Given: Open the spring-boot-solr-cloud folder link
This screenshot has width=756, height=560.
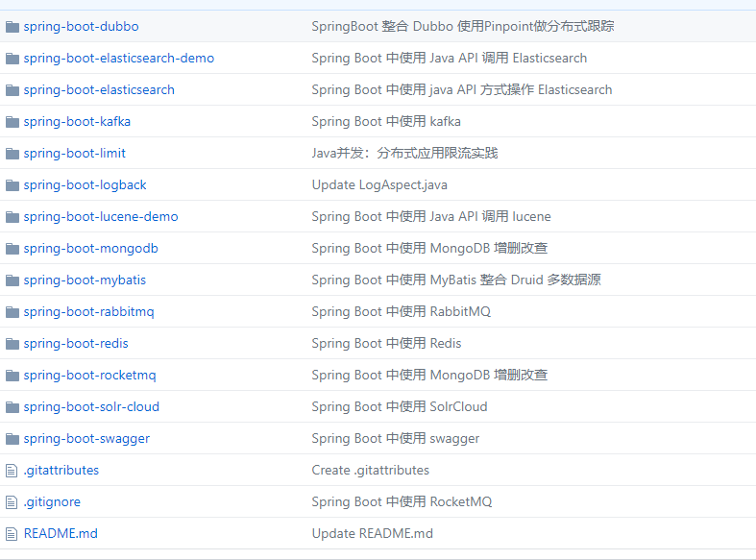Looking at the screenshot, I should (91, 406).
